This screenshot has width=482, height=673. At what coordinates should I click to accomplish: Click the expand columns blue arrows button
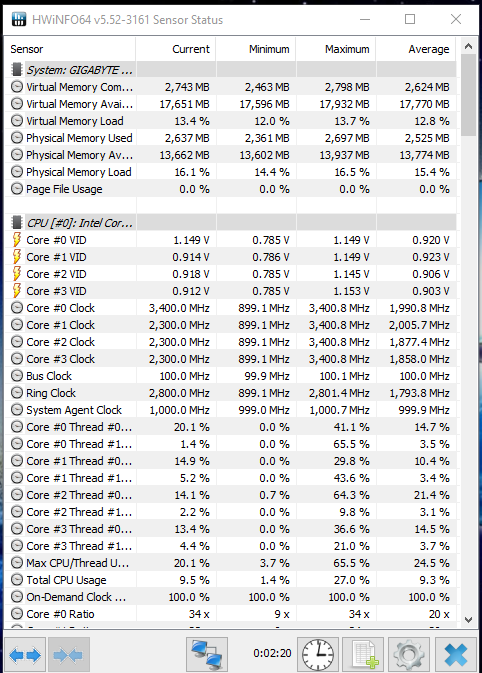coord(25,655)
